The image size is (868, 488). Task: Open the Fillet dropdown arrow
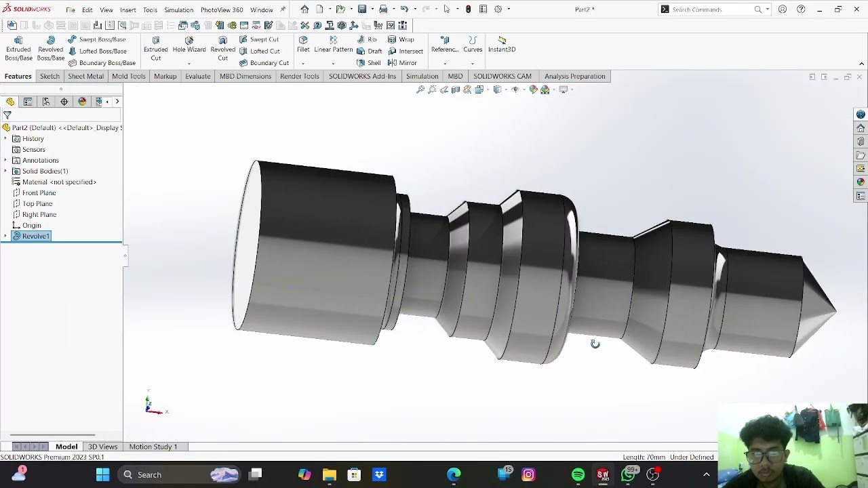point(303,63)
